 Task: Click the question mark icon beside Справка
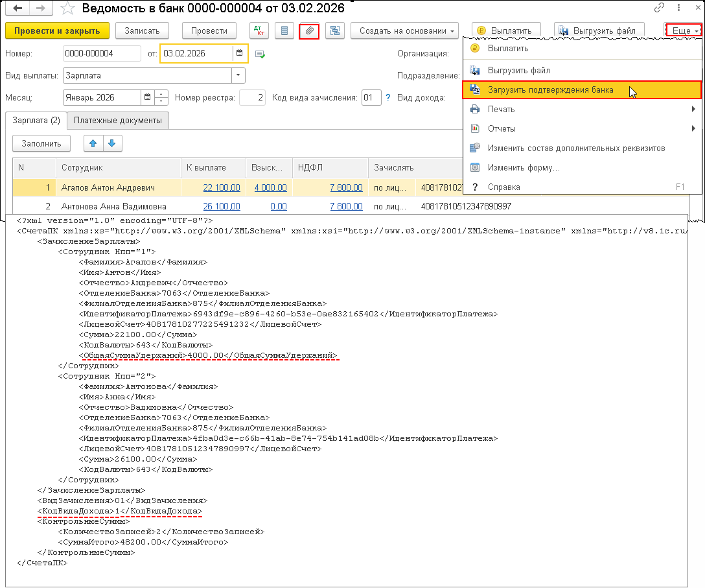(x=475, y=187)
